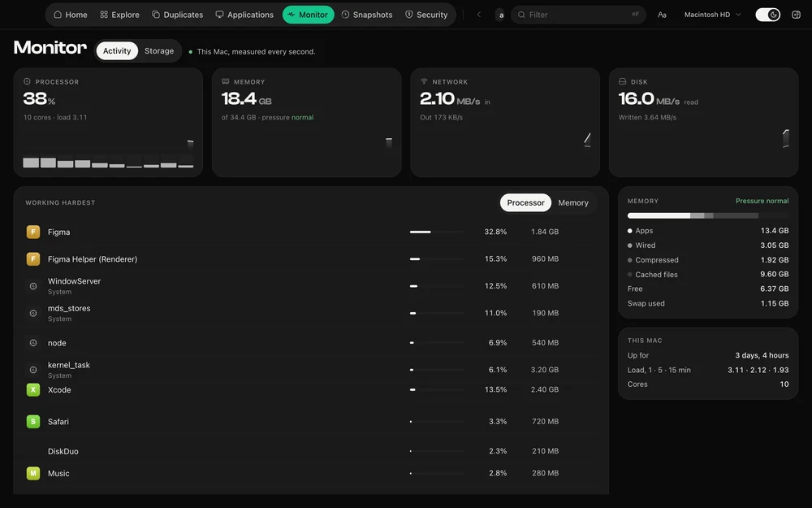This screenshot has height=508, width=812.
Task: Click the Figma app icon
Action: [33, 232]
